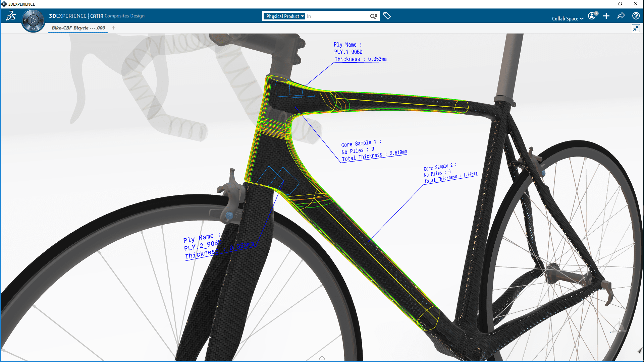Run search using magnifier icon
This screenshot has width=644, height=362.
[373, 16]
